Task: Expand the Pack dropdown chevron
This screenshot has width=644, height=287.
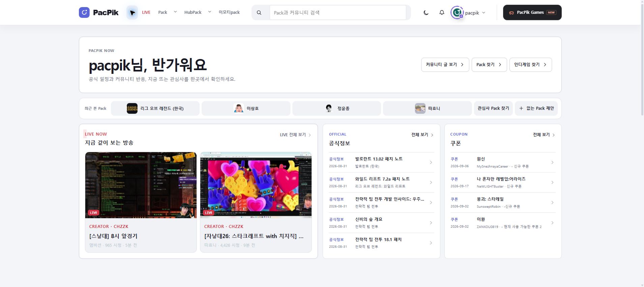Action: (x=175, y=12)
